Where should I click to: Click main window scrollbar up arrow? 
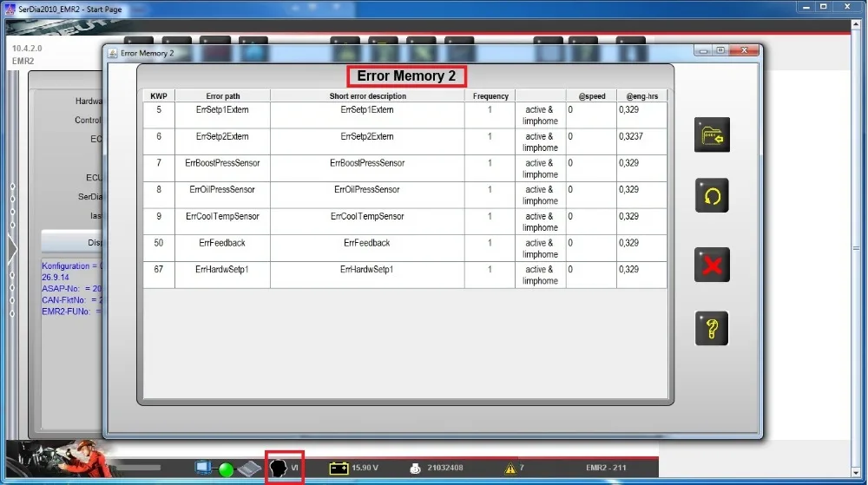pyautogui.click(x=857, y=25)
